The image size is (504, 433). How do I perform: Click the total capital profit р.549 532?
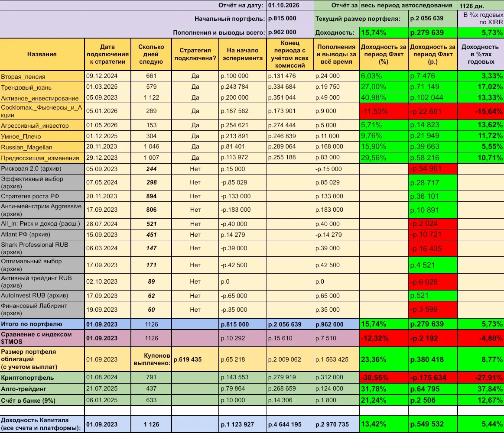(x=433, y=424)
